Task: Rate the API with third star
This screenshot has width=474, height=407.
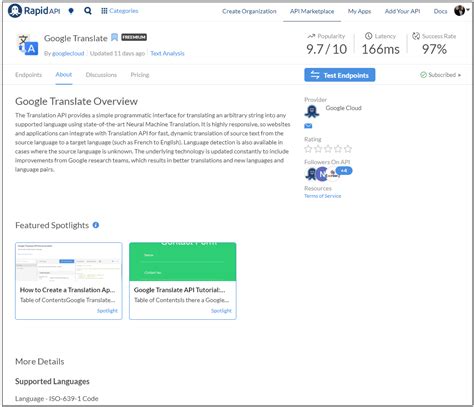Action: point(328,149)
